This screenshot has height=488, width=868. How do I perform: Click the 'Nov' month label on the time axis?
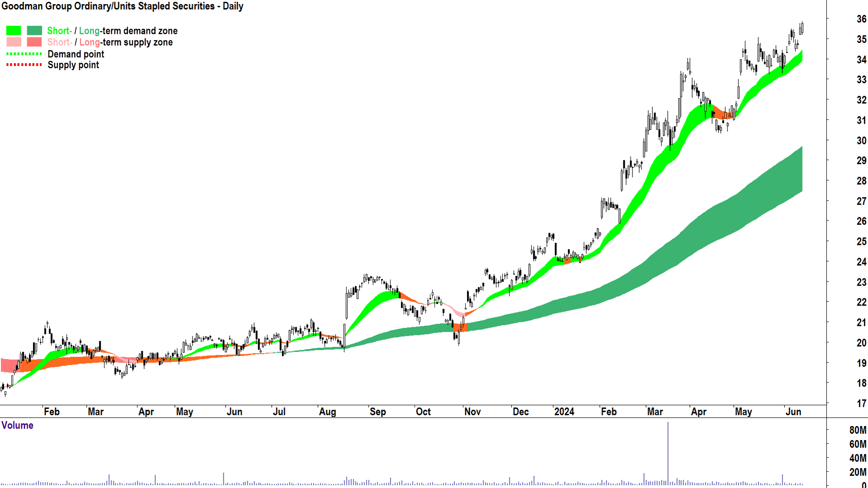472,412
